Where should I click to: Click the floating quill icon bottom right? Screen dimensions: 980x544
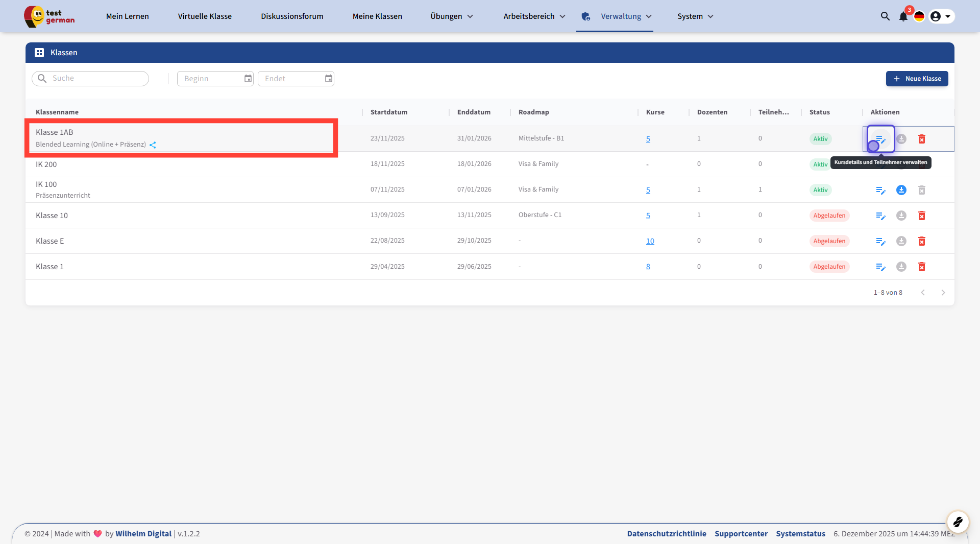pyautogui.click(x=958, y=522)
